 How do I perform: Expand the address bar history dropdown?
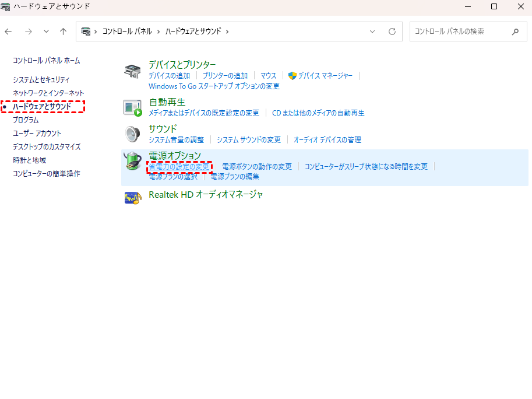372,32
